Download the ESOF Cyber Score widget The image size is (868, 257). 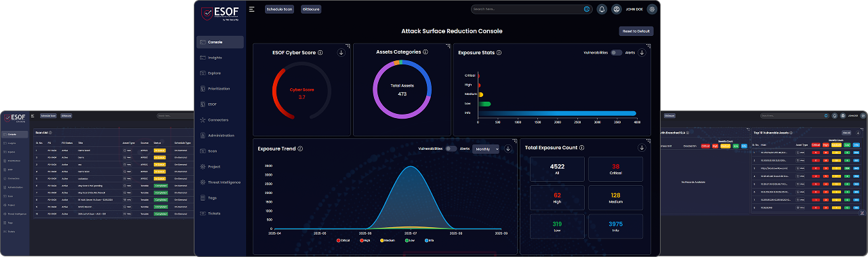pos(342,52)
